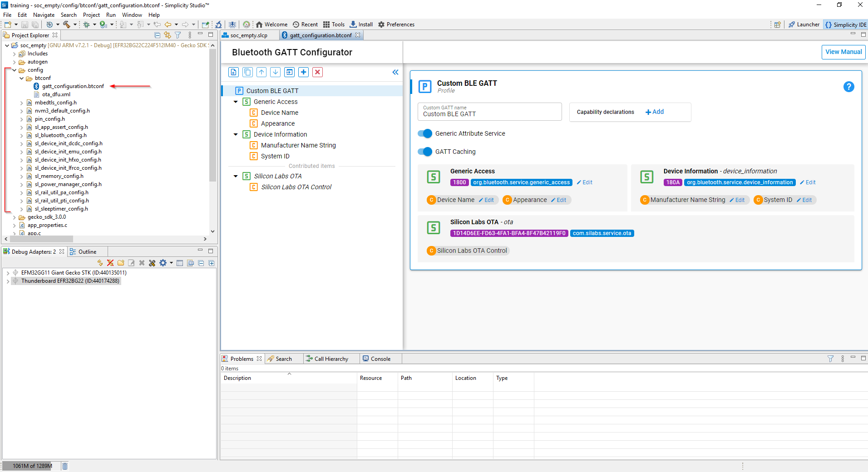The width and height of the screenshot is (868, 472).
Task: Switch to the soc_empty.slcp editor tab
Action: tap(249, 35)
